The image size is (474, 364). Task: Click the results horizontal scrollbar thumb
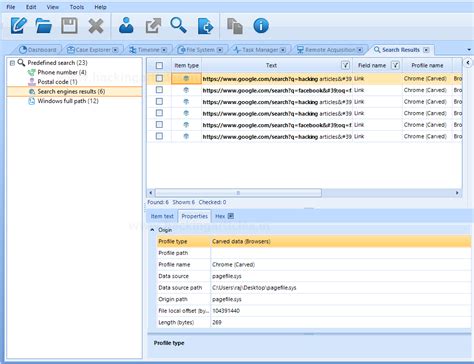[238, 193]
